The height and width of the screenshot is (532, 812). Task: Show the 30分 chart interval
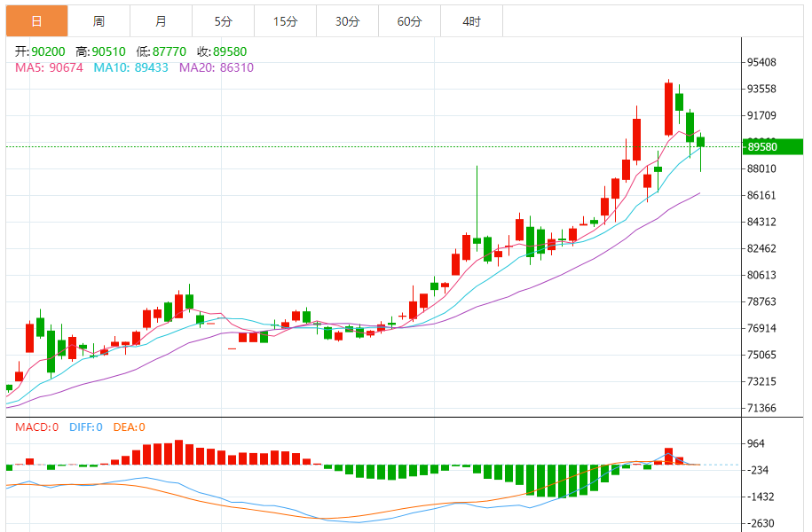[347, 21]
